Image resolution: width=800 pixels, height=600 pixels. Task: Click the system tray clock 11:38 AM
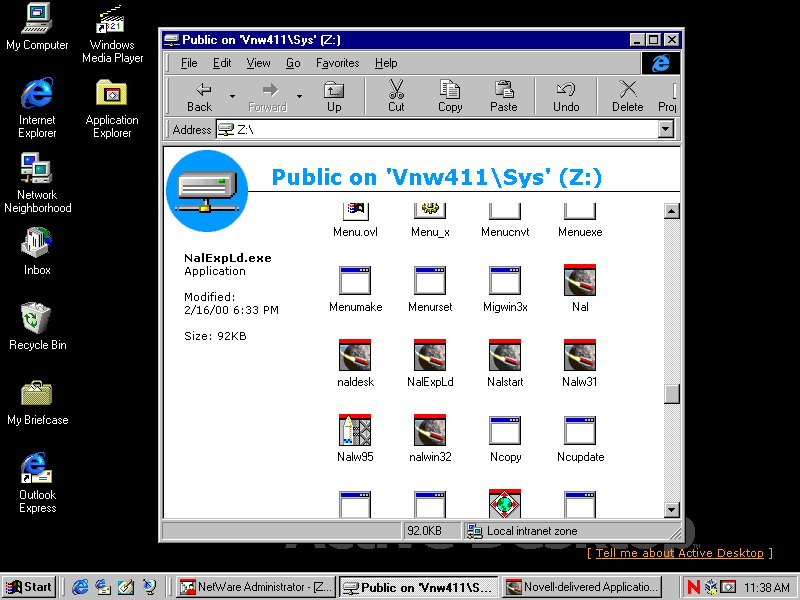tap(766, 588)
